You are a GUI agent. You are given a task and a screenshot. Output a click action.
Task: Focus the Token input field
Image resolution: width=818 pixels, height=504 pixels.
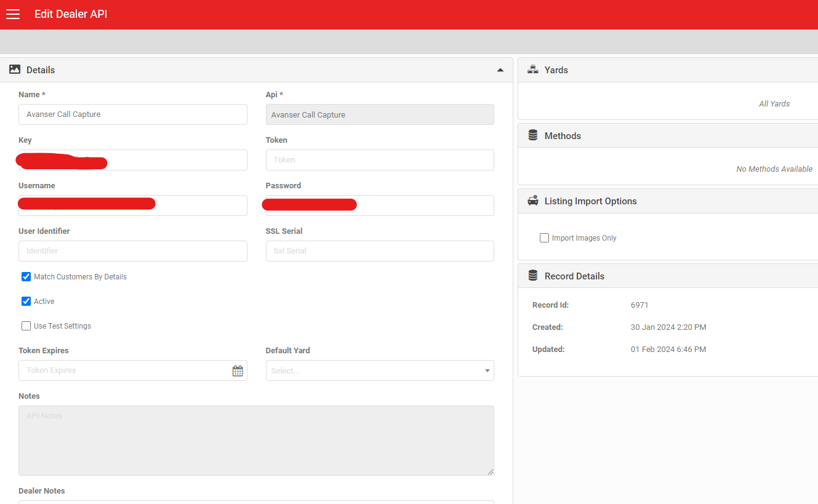380,160
